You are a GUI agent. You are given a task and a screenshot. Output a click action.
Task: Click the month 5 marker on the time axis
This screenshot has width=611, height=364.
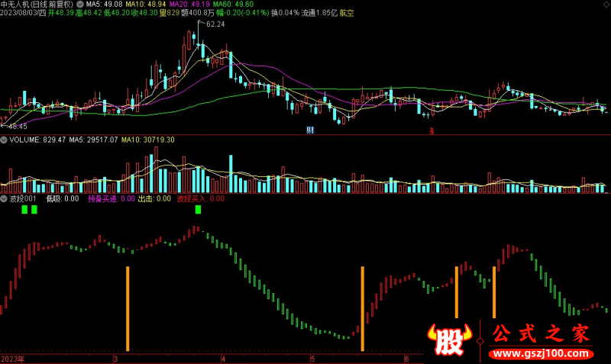(312, 359)
